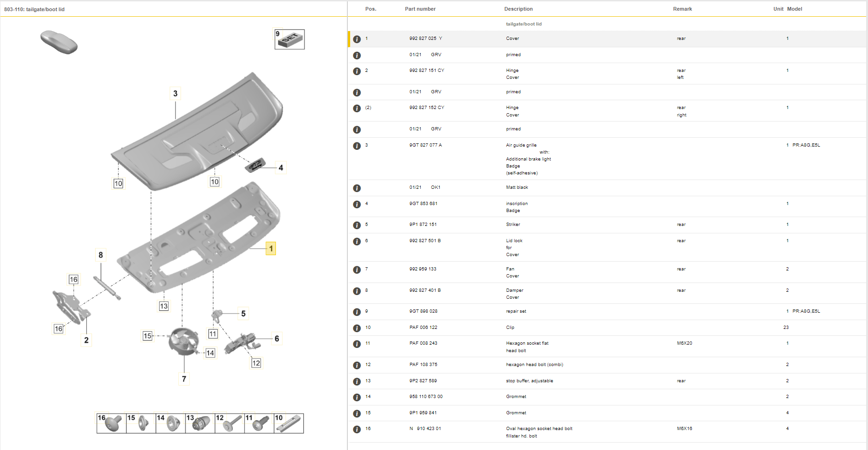The width and height of the screenshot is (868, 450).
Task: Open info icon for repair set row
Action: pyautogui.click(x=357, y=312)
